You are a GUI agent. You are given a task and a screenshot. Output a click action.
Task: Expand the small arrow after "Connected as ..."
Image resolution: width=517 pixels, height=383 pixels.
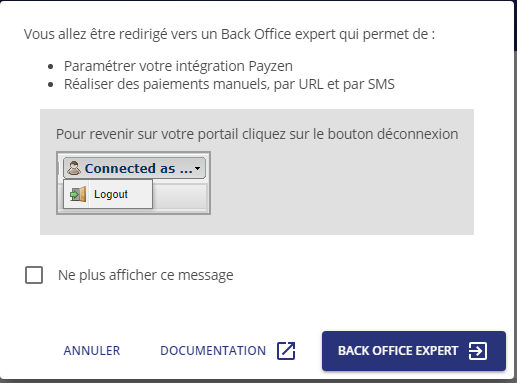pos(198,168)
